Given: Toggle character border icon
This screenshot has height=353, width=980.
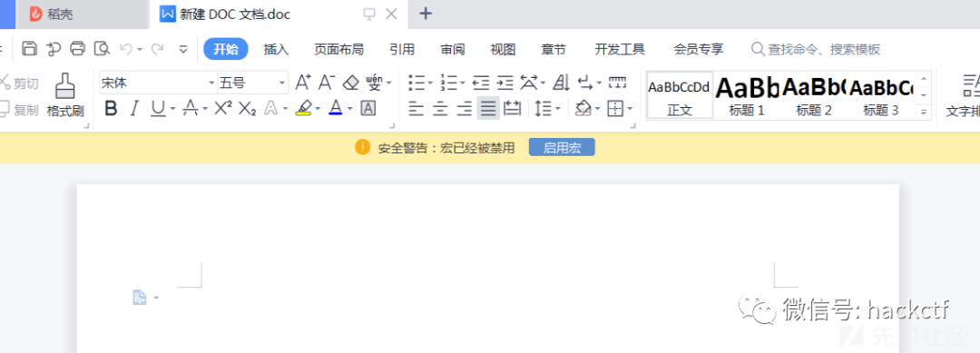Looking at the screenshot, I should click(x=368, y=109).
